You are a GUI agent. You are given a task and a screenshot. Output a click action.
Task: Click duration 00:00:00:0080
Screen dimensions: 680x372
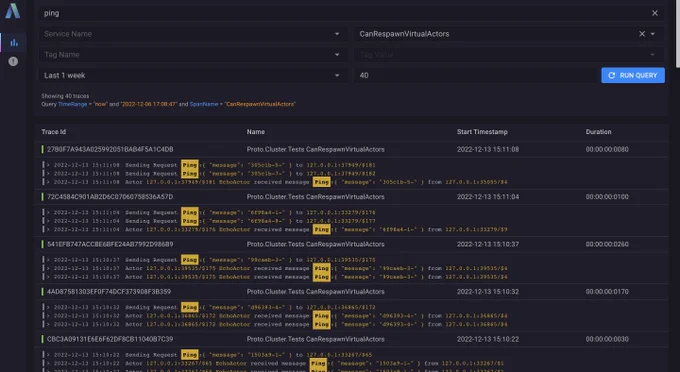click(x=607, y=149)
